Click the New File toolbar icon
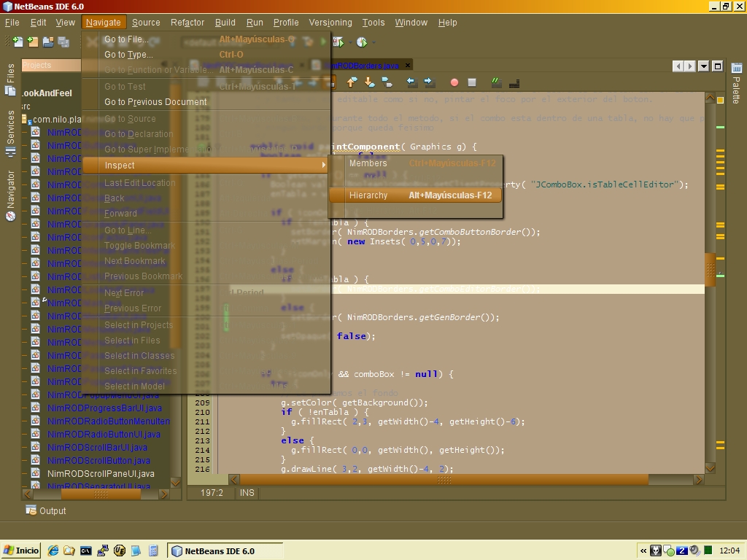The height and width of the screenshot is (560, 747). coord(17,42)
